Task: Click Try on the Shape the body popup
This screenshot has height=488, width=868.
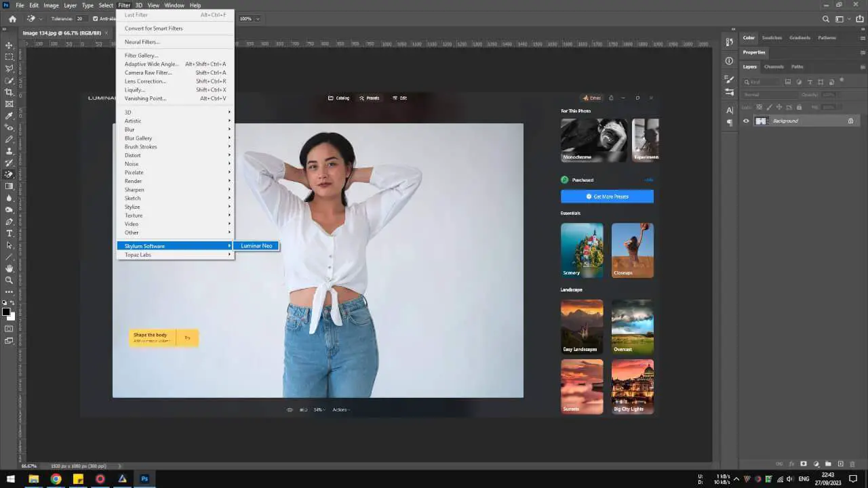Action: pos(187,337)
